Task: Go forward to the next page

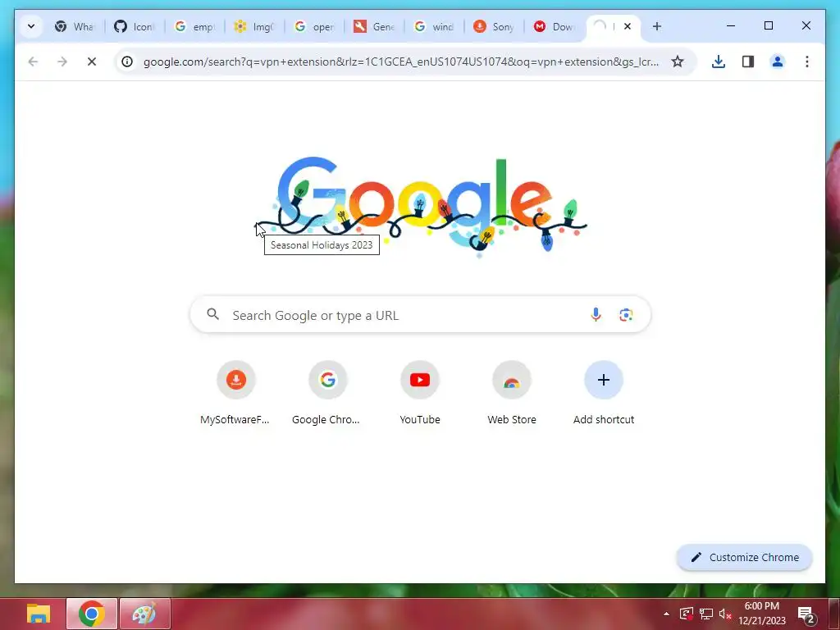Action: 62,62
